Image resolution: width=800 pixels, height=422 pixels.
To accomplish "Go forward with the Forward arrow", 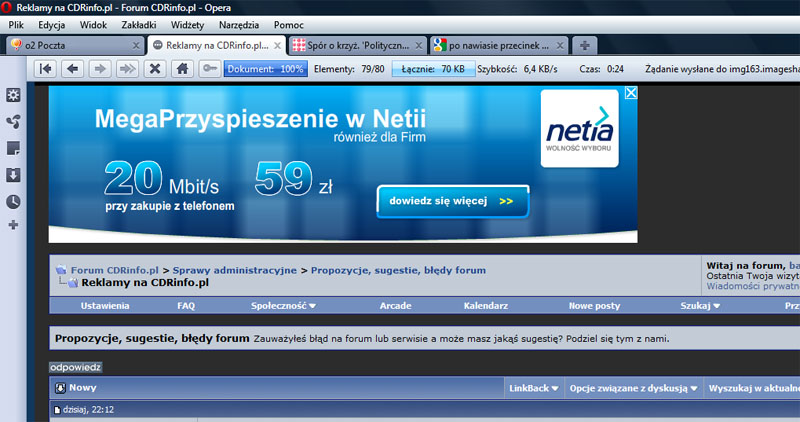I will coord(100,68).
